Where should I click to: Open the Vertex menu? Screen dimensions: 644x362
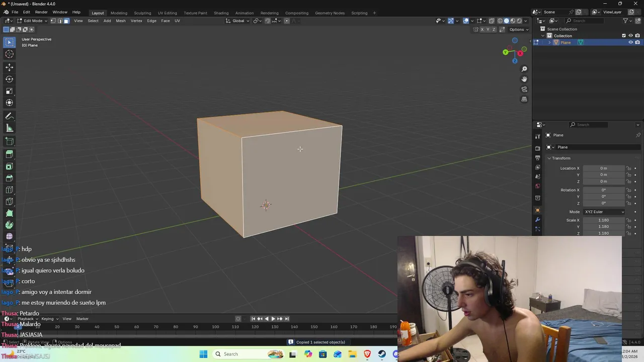(136, 21)
